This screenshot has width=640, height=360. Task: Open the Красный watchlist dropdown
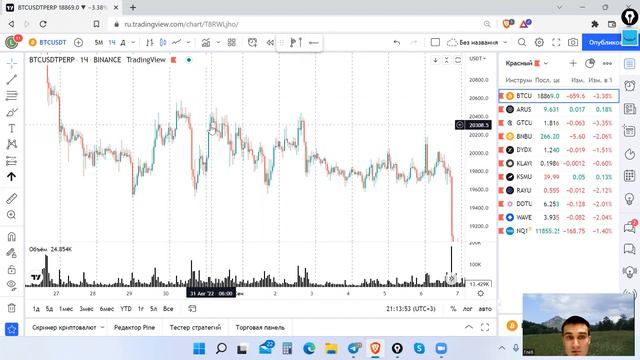527,63
